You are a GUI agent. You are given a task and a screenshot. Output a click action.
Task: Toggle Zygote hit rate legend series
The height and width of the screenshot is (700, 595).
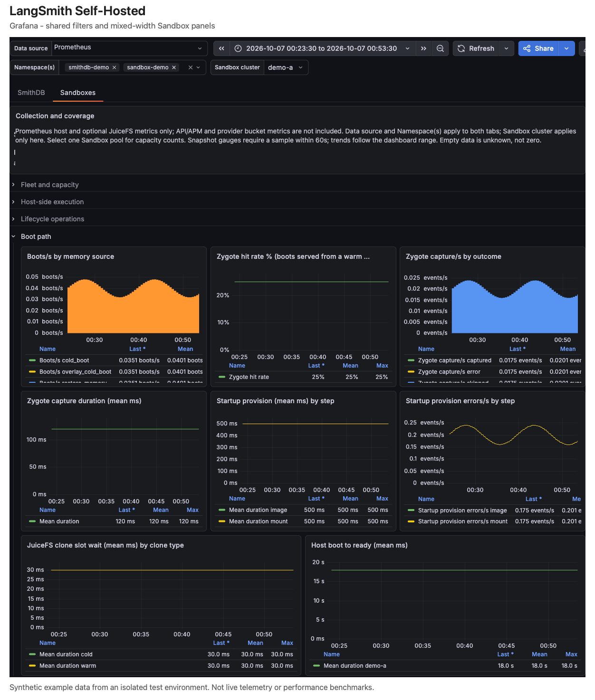[249, 377]
